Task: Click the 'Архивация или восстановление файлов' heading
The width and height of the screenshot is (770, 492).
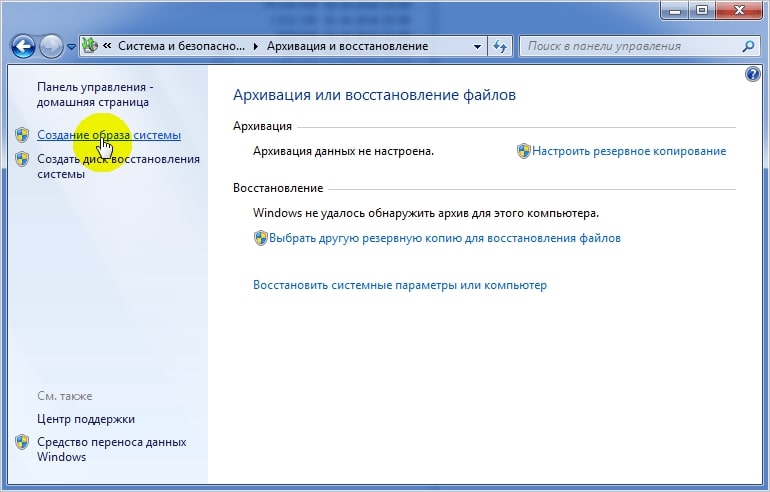Action: tap(374, 94)
